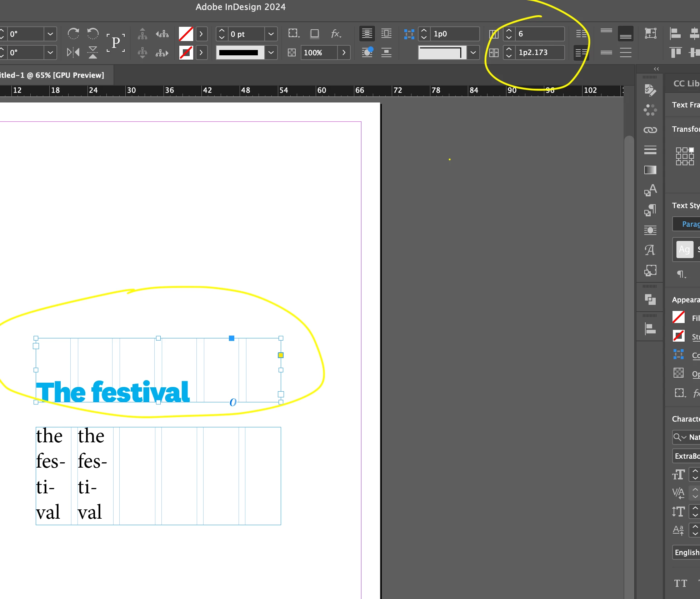Screen dimensions: 700x599
Task: Click the fill color swatch in control bar
Action: tap(186, 34)
